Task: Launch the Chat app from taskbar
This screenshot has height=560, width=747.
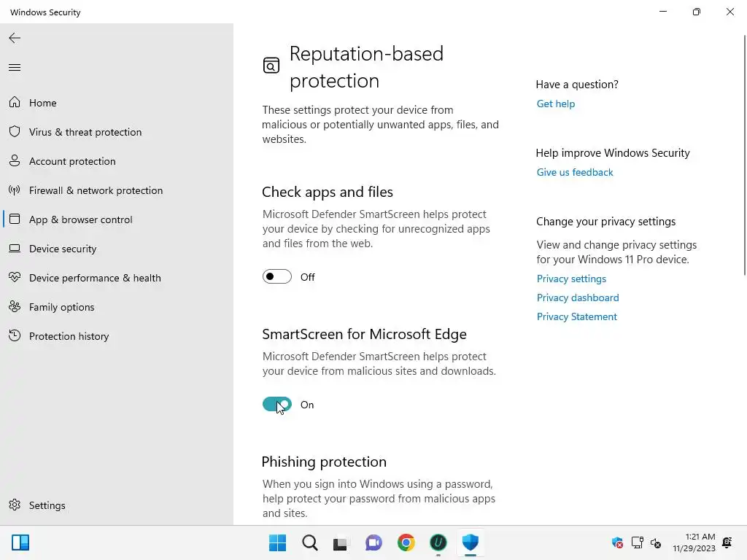Action: coord(374,542)
